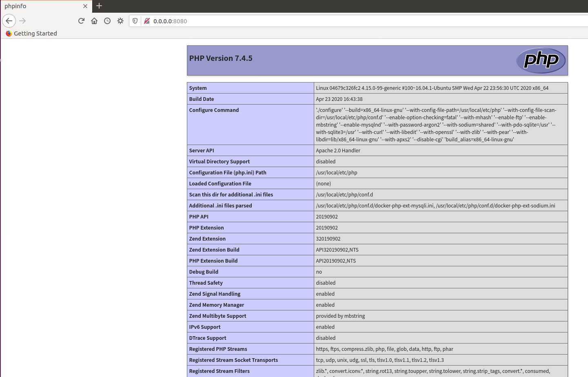Click the "Debug Build" label

coord(204,272)
